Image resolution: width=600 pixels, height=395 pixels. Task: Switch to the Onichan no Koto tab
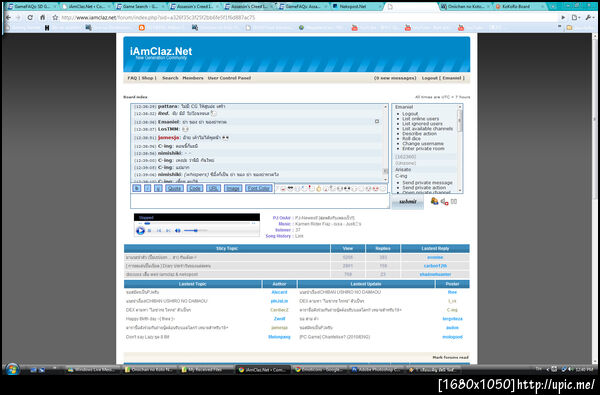[464, 6]
